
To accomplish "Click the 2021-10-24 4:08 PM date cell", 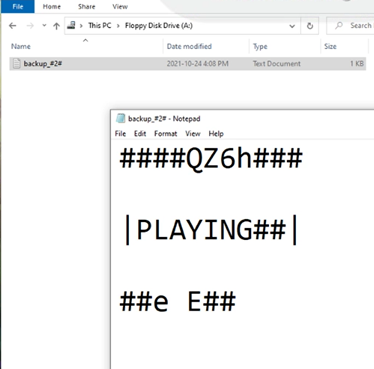I will 198,64.
